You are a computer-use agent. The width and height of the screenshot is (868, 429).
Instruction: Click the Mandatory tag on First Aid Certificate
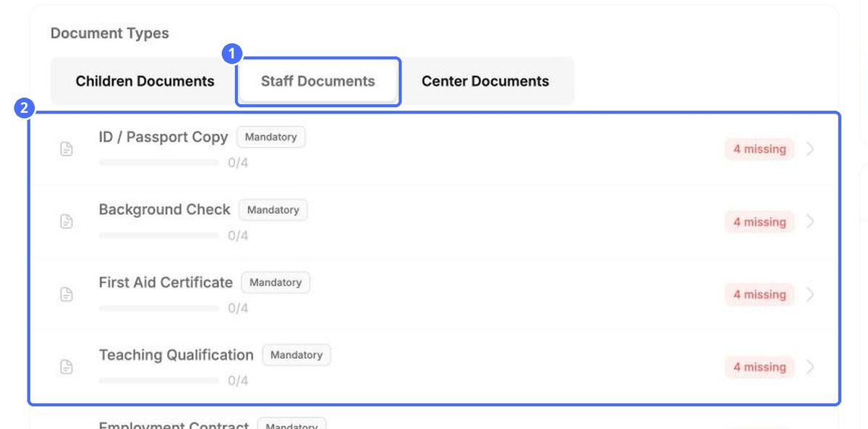coord(276,282)
